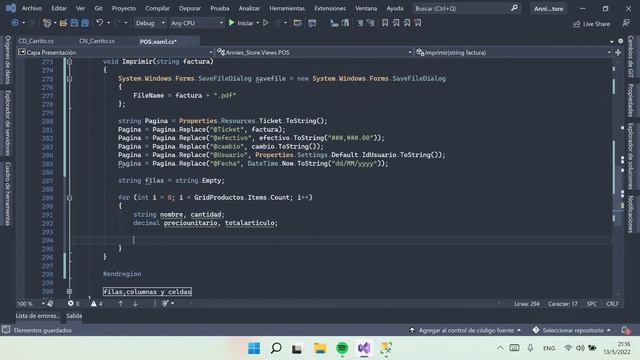Screen dimensions: 640x360
Task: Open the Capa Presentación project dropdown
Action: (115, 52)
